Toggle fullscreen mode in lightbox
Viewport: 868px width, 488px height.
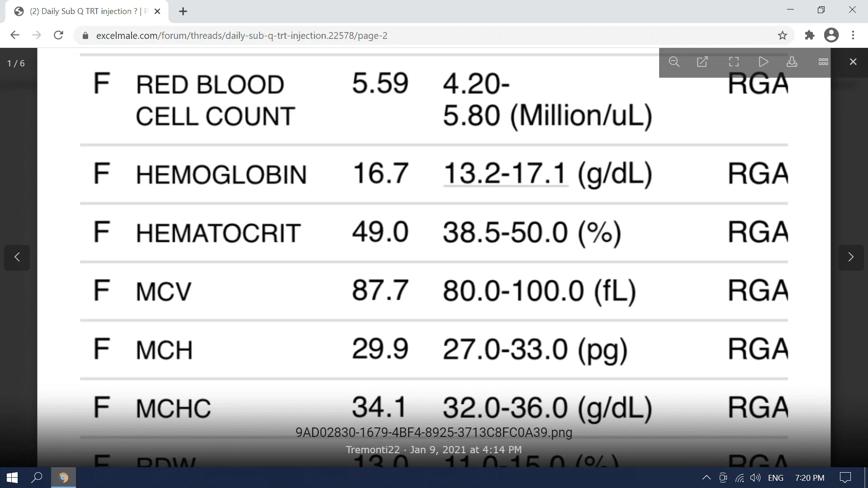734,62
